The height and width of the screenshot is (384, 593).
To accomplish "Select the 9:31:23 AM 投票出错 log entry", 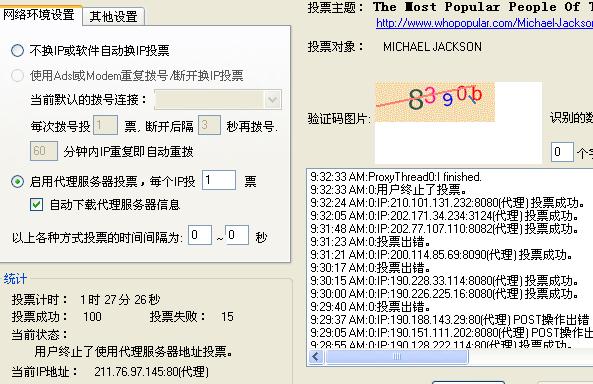I will tap(370, 241).
